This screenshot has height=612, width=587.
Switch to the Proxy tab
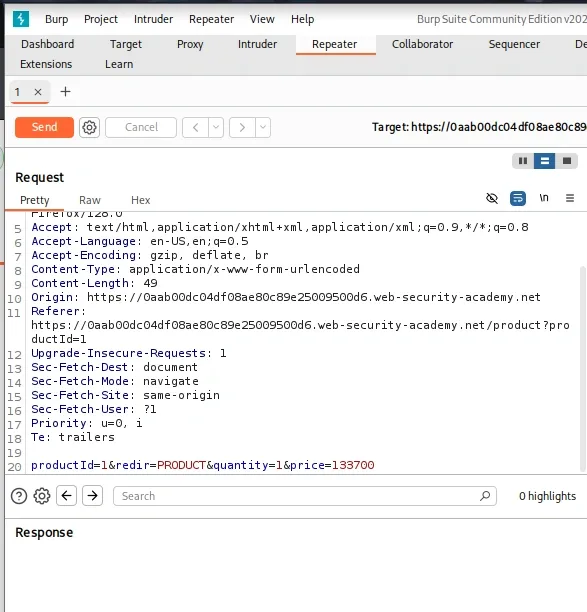pos(190,44)
